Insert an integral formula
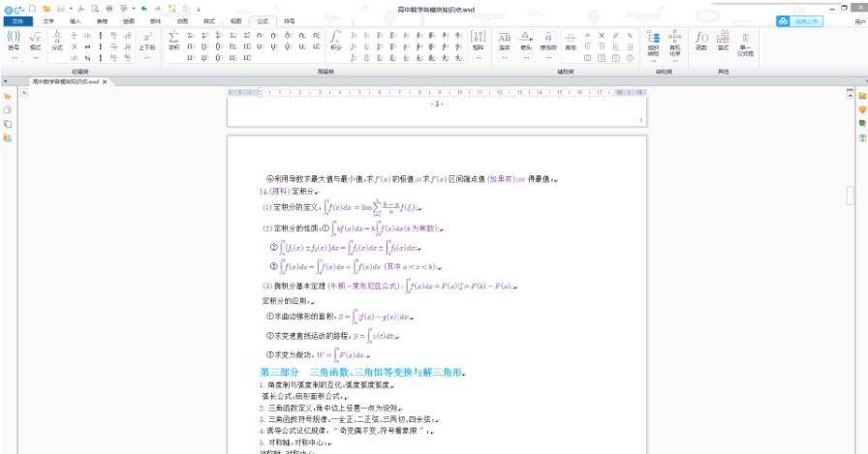The height and width of the screenshot is (454, 868). pos(336,38)
